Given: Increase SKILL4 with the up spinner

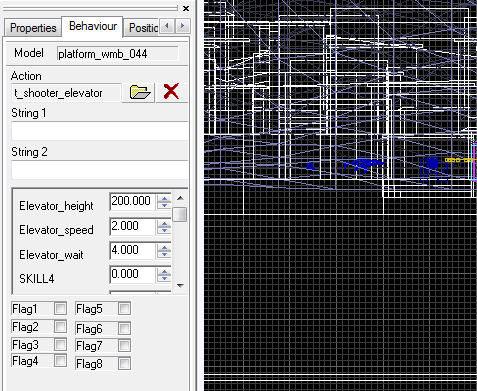Looking at the screenshot, I should [164, 271].
